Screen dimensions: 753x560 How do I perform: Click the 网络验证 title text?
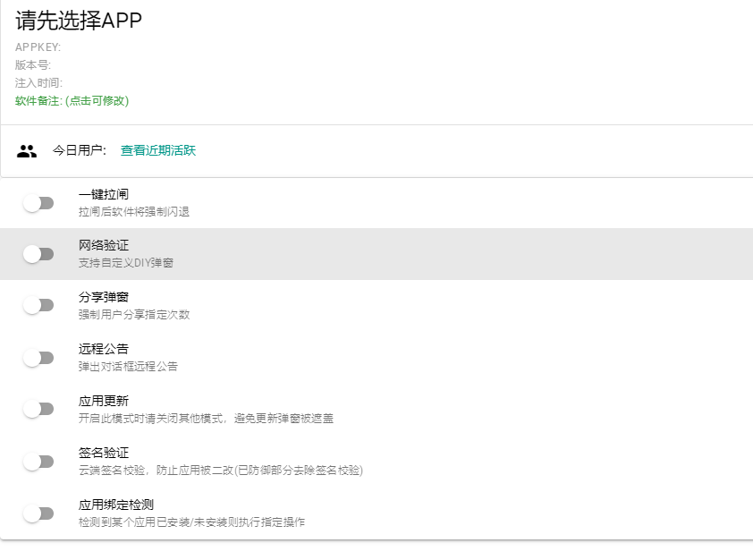pyautogui.click(x=104, y=245)
